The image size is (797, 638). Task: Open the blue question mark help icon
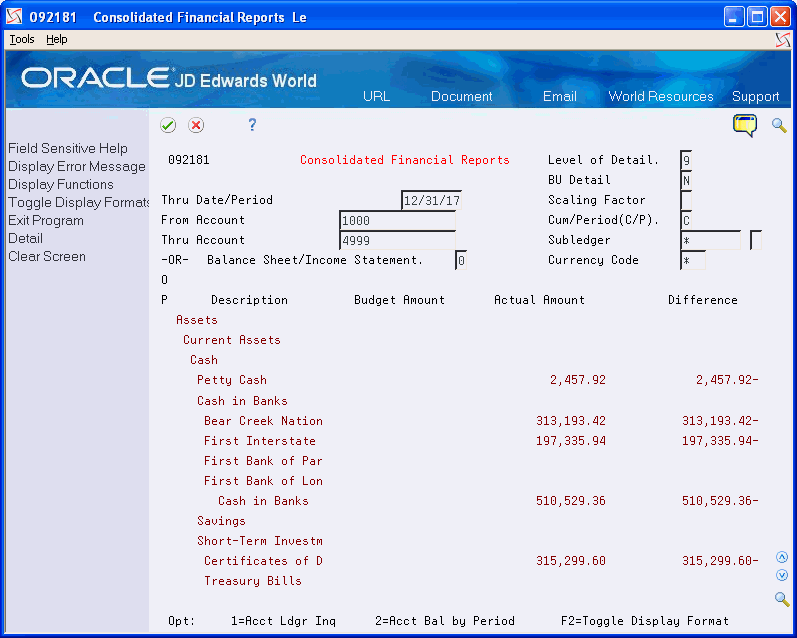coord(252,125)
